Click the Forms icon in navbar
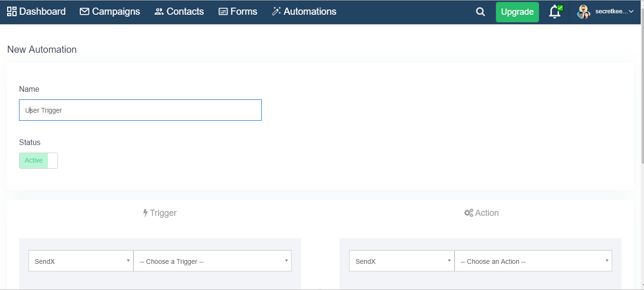 223,11
